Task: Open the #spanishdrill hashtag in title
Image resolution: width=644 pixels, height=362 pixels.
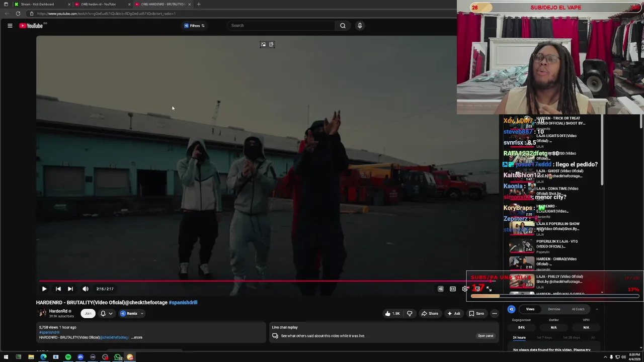Action: click(183, 303)
